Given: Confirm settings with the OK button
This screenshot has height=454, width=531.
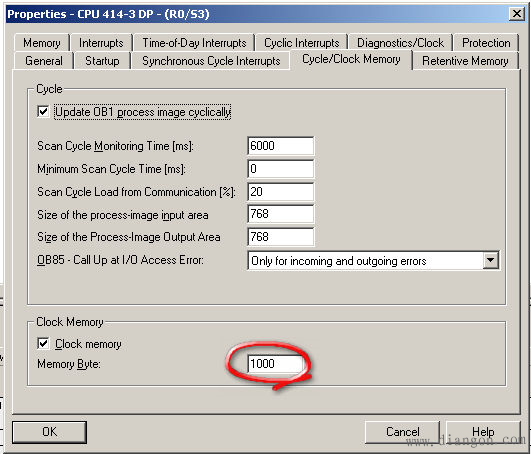Looking at the screenshot, I should pos(49,432).
